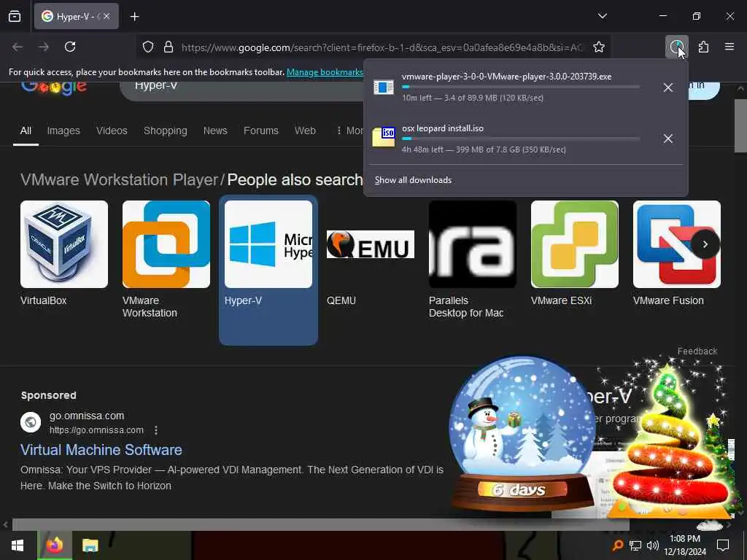Image resolution: width=747 pixels, height=560 pixels.
Task: Advance carousel with next arrow
Action: tap(705, 244)
